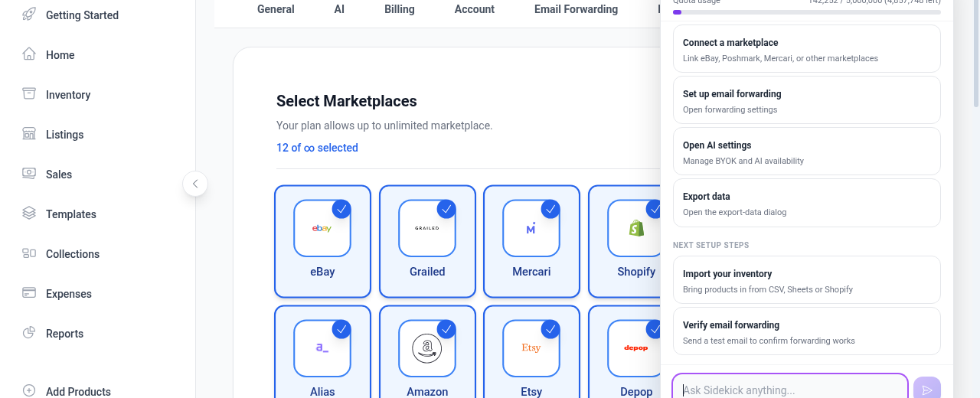The height and width of the screenshot is (398, 980).
Task: Click the 'NEXT SETUP STEPS' section label
Action: point(711,245)
